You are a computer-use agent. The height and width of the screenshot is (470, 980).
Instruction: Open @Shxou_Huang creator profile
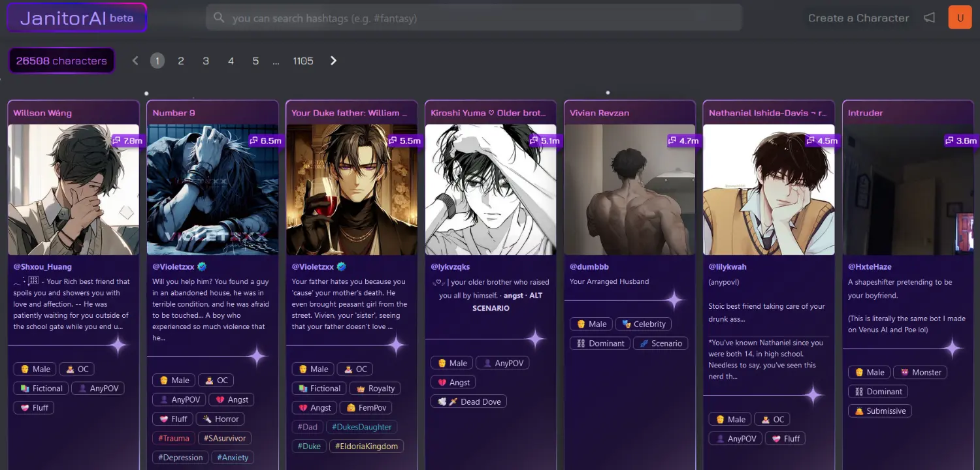coord(42,267)
